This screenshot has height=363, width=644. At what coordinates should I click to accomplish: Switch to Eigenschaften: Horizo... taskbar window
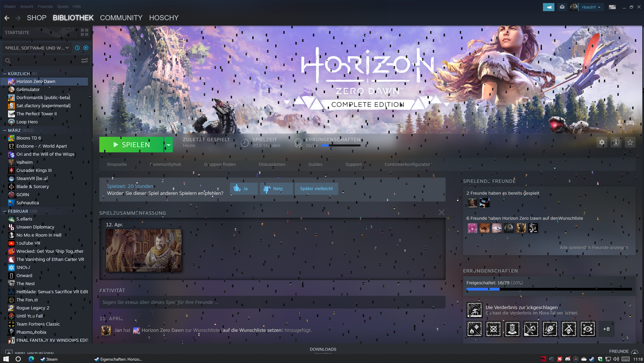coord(118,359)
